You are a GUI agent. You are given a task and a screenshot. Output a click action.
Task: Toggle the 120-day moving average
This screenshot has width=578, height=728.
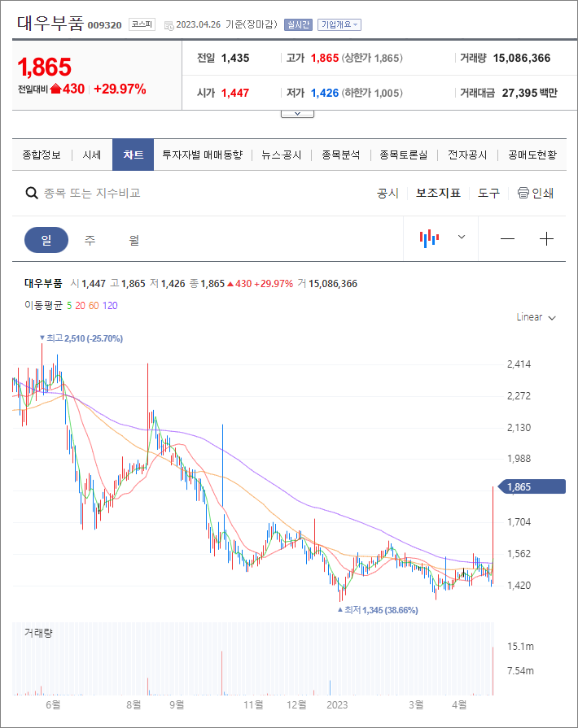pos(110,306)
